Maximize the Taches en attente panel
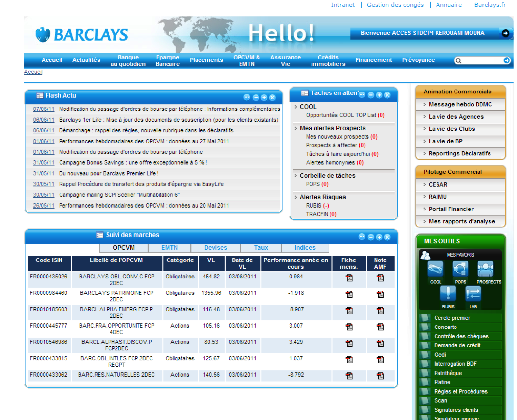 tap(379, 95)
